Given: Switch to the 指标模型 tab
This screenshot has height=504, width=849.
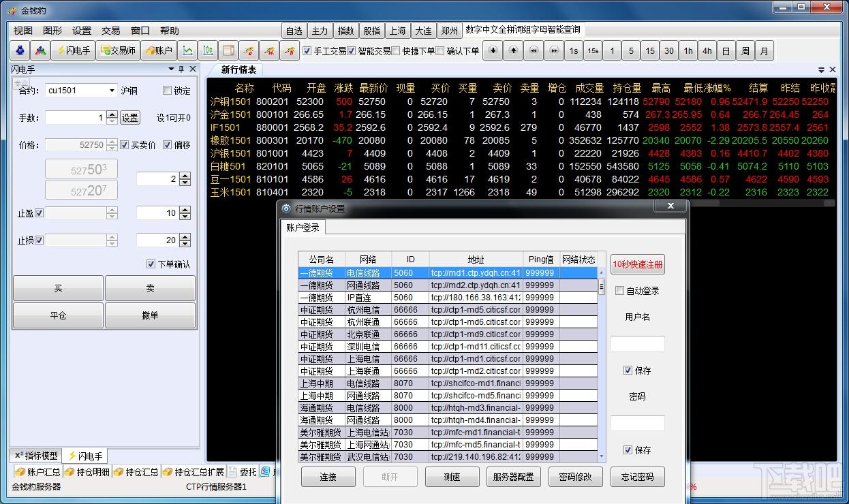Looking at the screenshot, I should pyautogui.click(x=37, y=456).
